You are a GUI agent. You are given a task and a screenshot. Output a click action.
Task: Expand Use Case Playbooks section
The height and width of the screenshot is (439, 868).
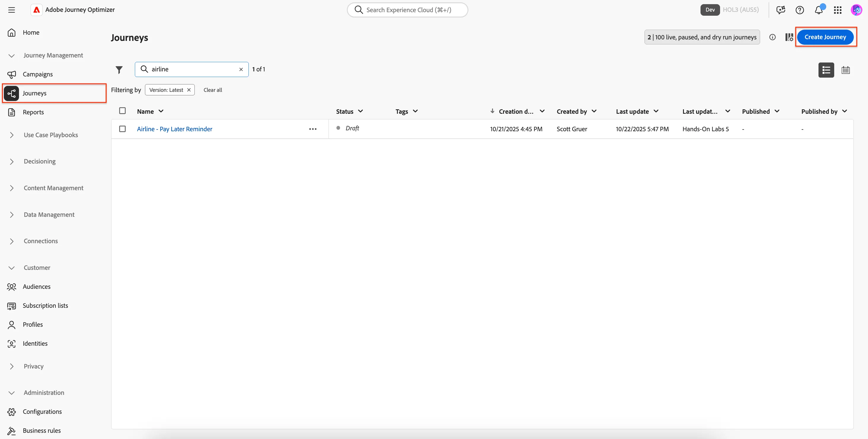click(x=12, y=135)
